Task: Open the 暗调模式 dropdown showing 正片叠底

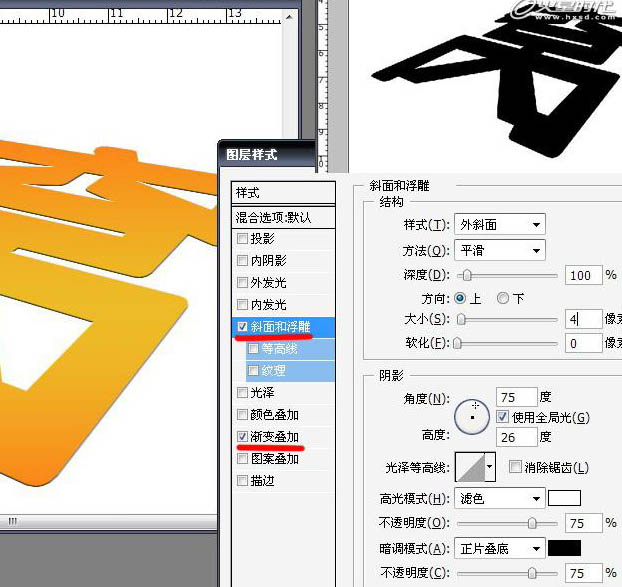Action: point(499,548)
